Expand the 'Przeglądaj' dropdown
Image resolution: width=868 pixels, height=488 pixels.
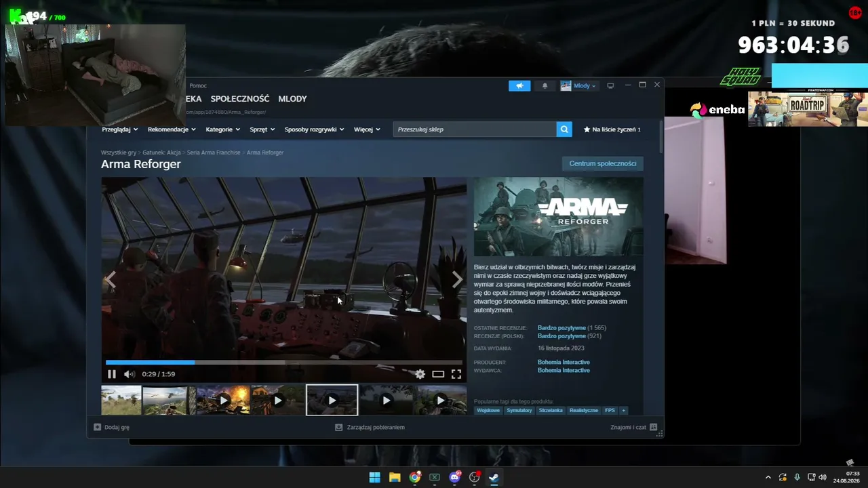(x=120, y=129)
